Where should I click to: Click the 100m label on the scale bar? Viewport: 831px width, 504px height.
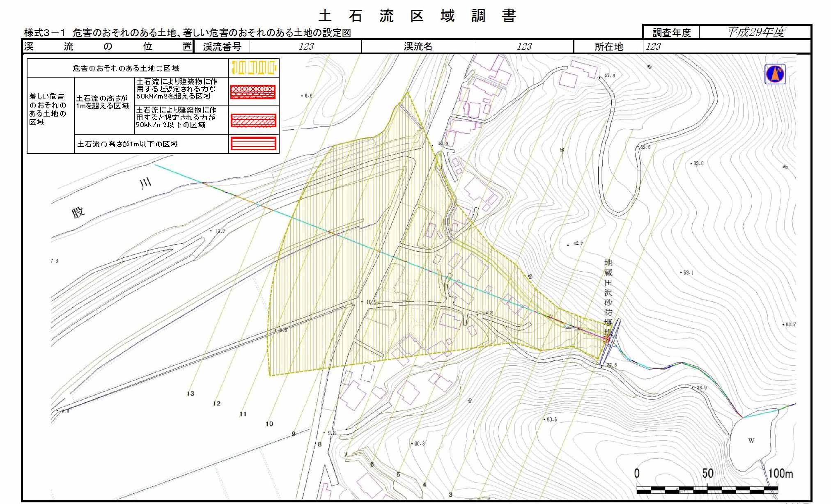pyautogui.click(x=780, y=473)
